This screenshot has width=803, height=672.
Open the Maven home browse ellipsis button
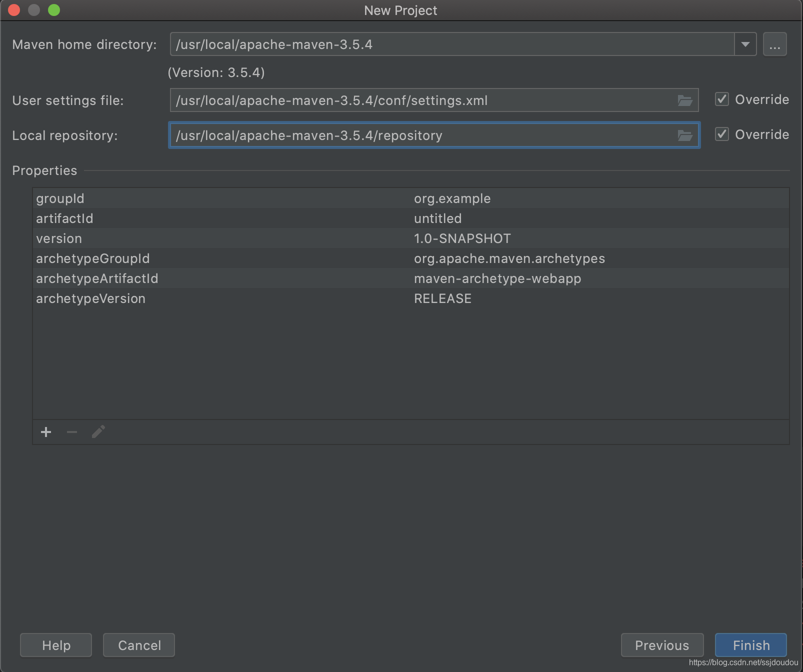(x=774, y=44)
